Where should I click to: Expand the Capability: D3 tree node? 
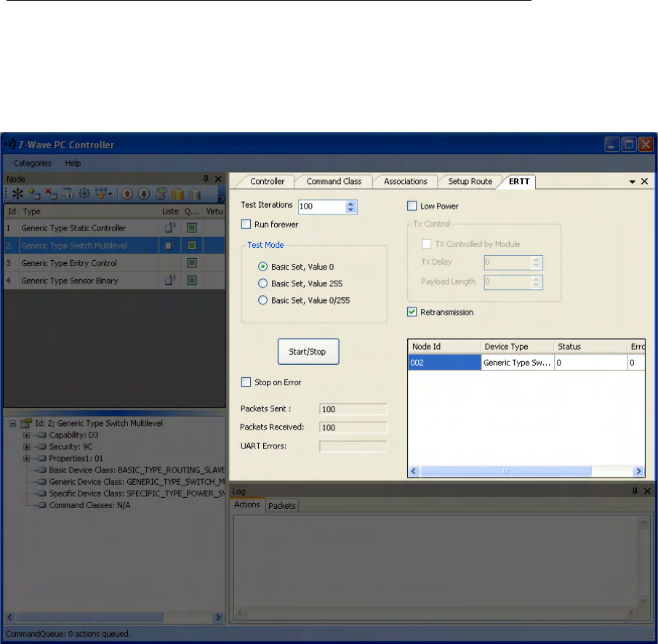26,435
